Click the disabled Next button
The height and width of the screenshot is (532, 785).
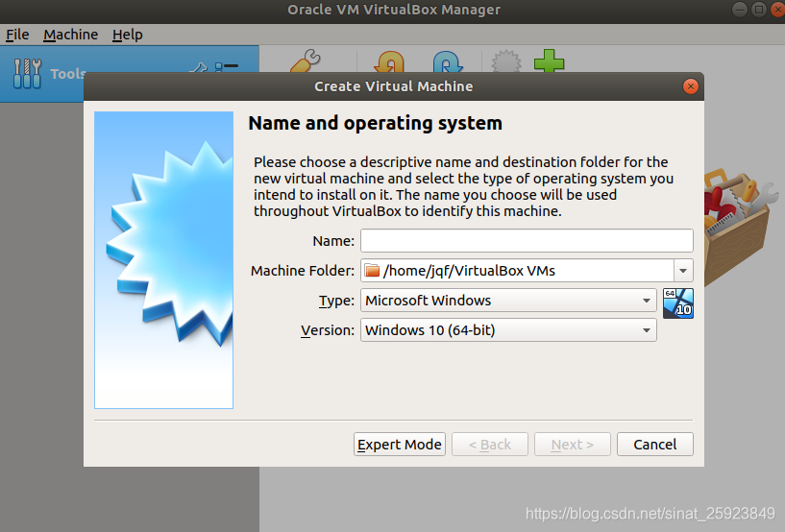(573, 445)
